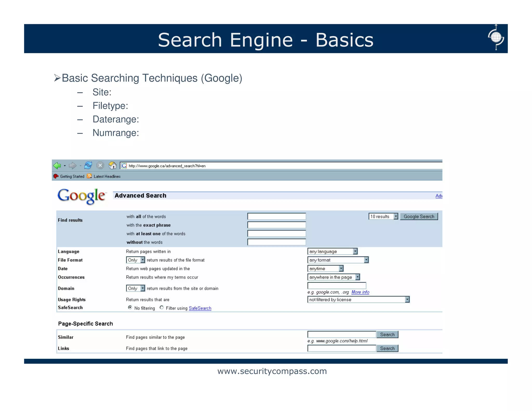This screenshot has height=411, width=532.
Task: Open Domain 'Only' dropdown
Action: 136,288
